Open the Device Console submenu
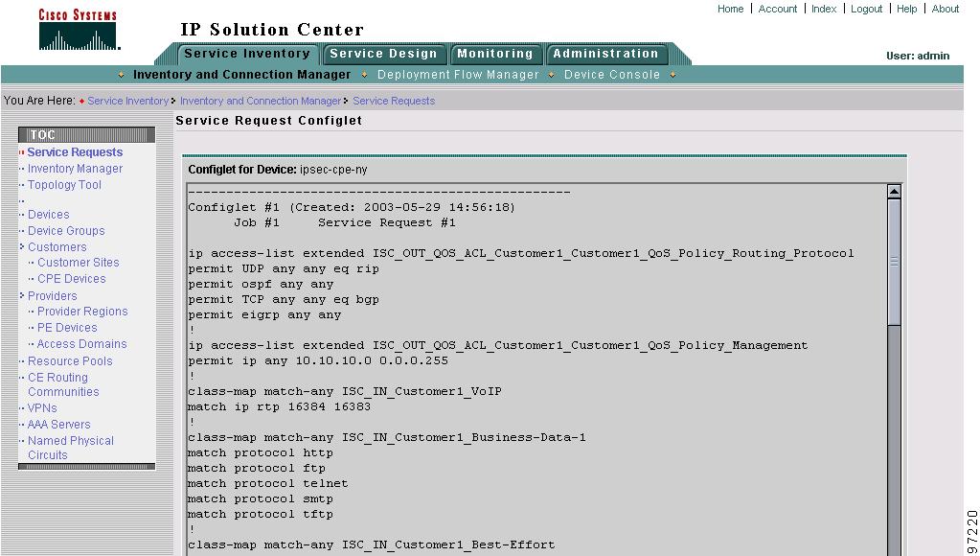 tap(612, 75)
